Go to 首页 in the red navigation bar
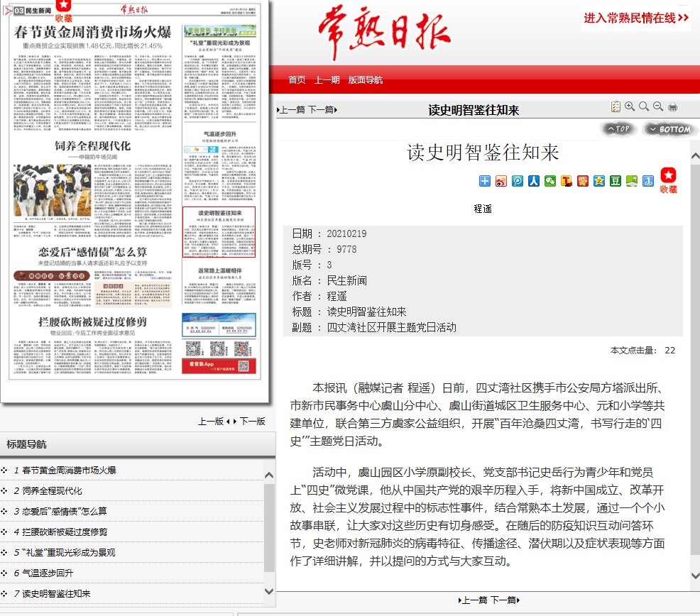700x616 pixels. click(x=297, y=80)
